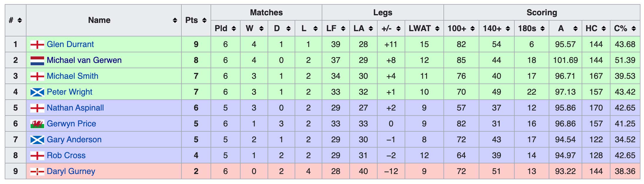This screenshot has height=184, width=644.
Task: Open Peter Wright player page
Action: point(69,92)
